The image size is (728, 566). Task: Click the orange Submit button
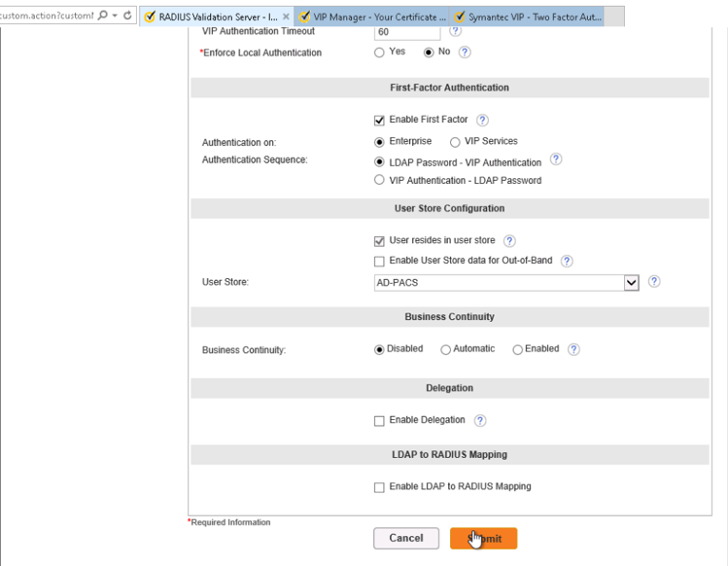[483, 538]
